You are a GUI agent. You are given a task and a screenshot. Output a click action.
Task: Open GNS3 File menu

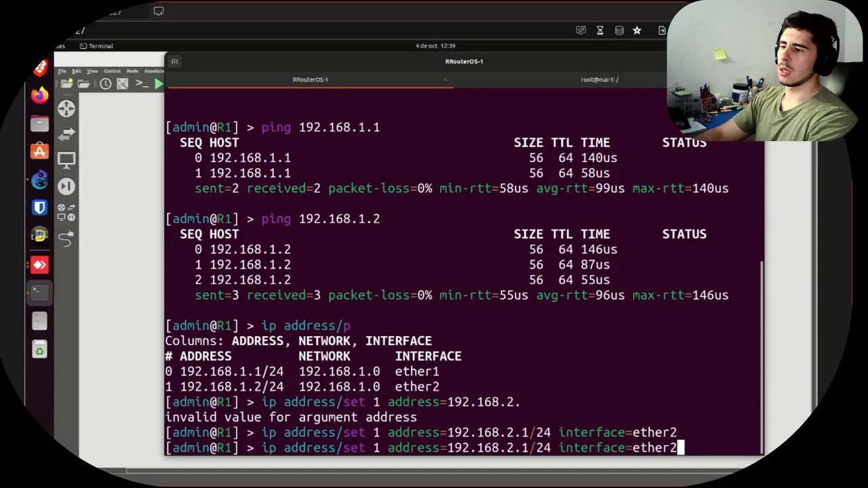click(x=62, y=71)
